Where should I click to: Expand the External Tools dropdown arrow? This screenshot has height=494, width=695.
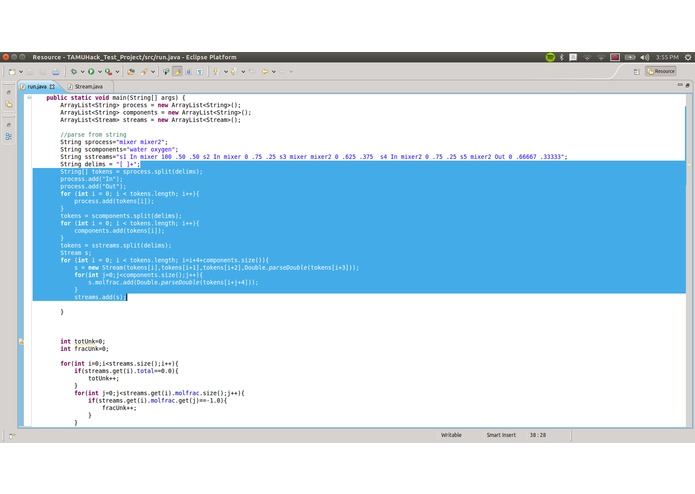(117, 71)
